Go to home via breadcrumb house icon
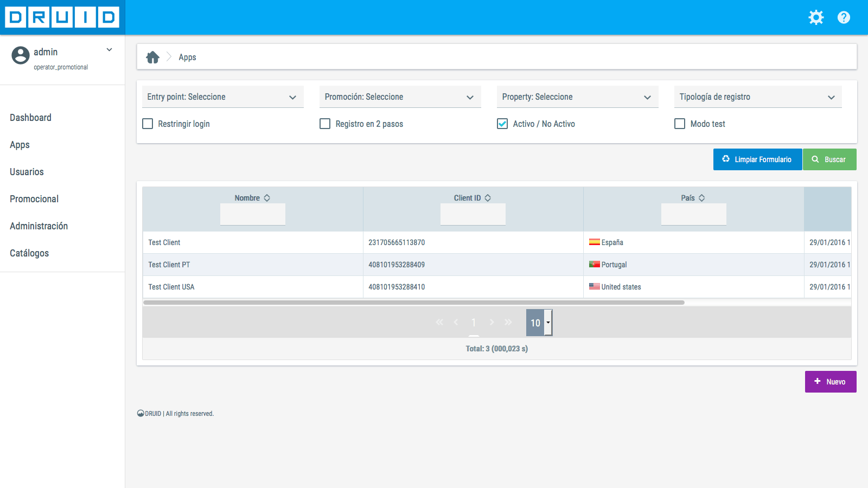Screen dimensions: 868x488 (x=153, y=57)
